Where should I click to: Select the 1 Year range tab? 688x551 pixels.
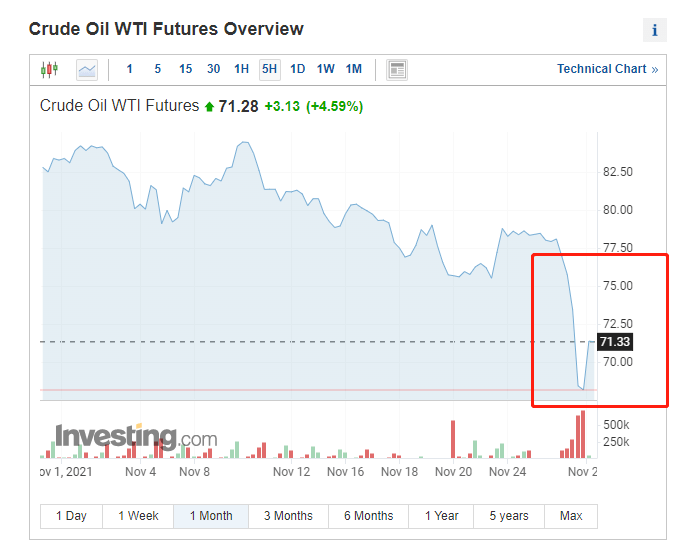coord(441,516)
